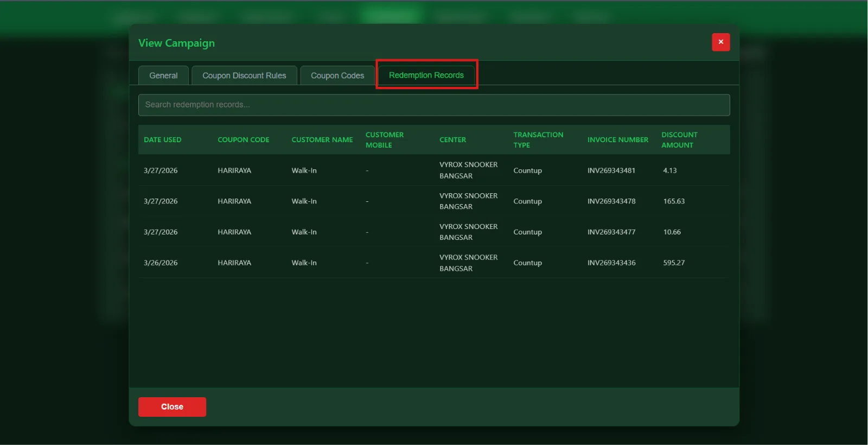Click the TRANSACTION TYPE column header
The image size is (868, 445).
coord(538,139)
